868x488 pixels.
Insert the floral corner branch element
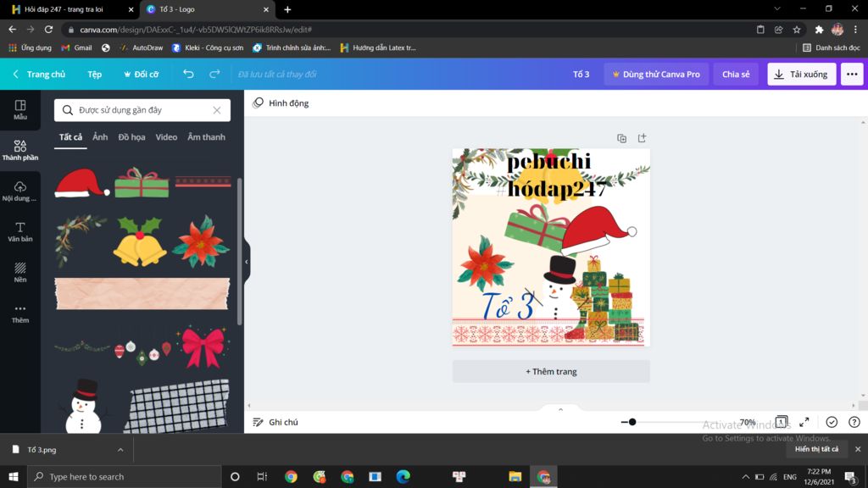coord(81,241)
